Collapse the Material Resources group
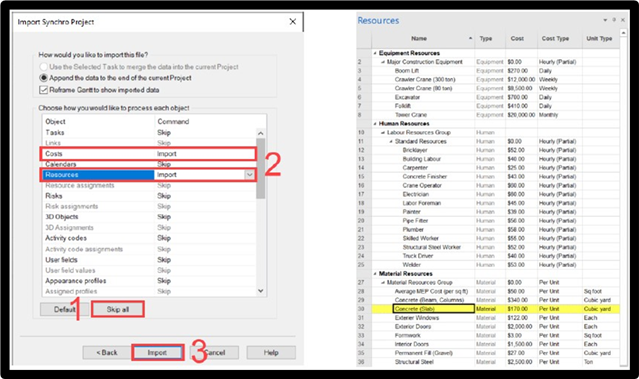The height and width of the screenshot is (379, 639). (x=375, y=273)
